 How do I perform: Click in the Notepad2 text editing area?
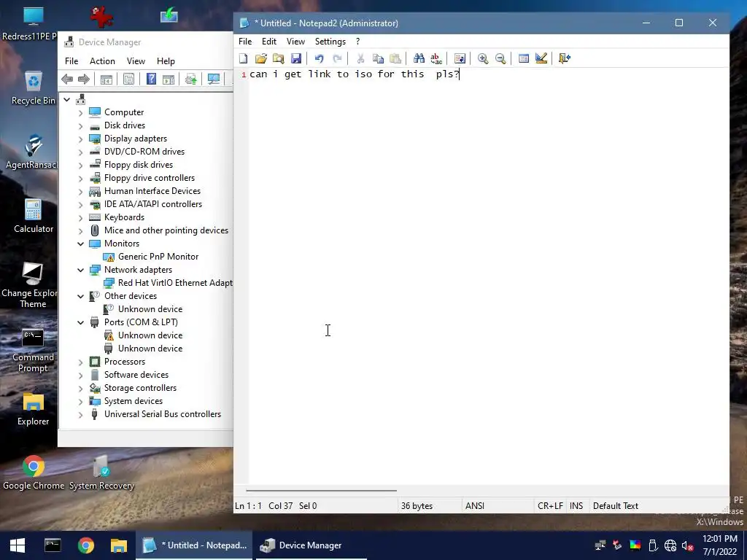[488, 276]
